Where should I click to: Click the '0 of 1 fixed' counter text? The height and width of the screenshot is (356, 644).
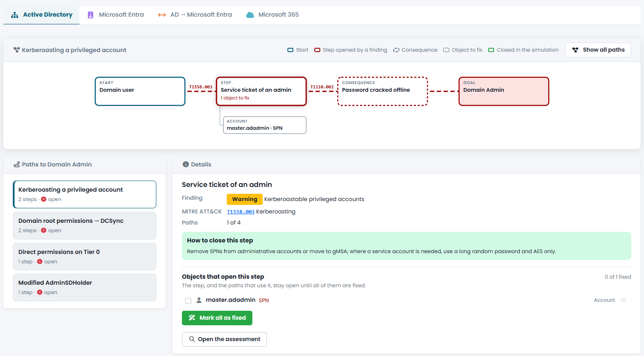(x=618, y=277)
